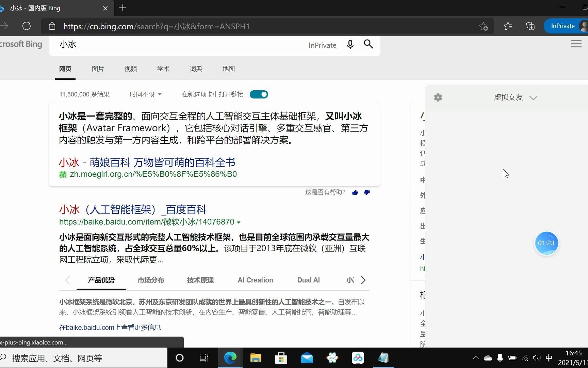Open the chat panel settings gear
This screenshot has height=368, width=588.
pyautogui.click(x=438, y=97)
